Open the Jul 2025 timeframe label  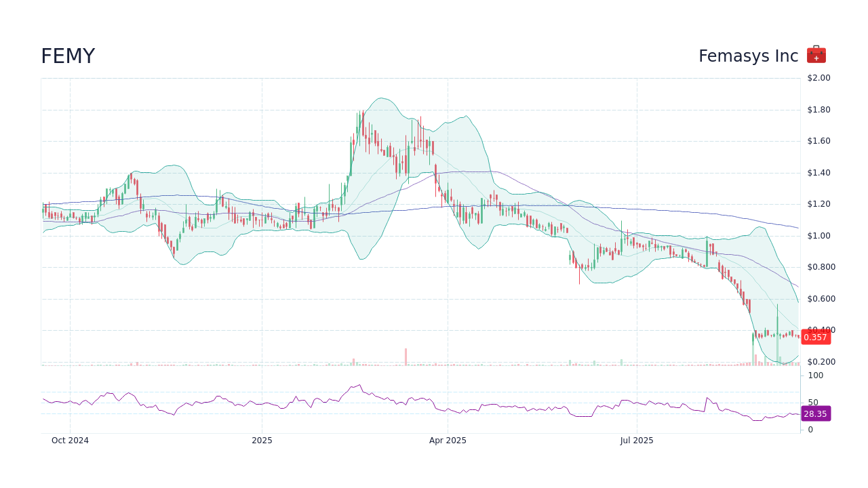(x=636, y=441)
